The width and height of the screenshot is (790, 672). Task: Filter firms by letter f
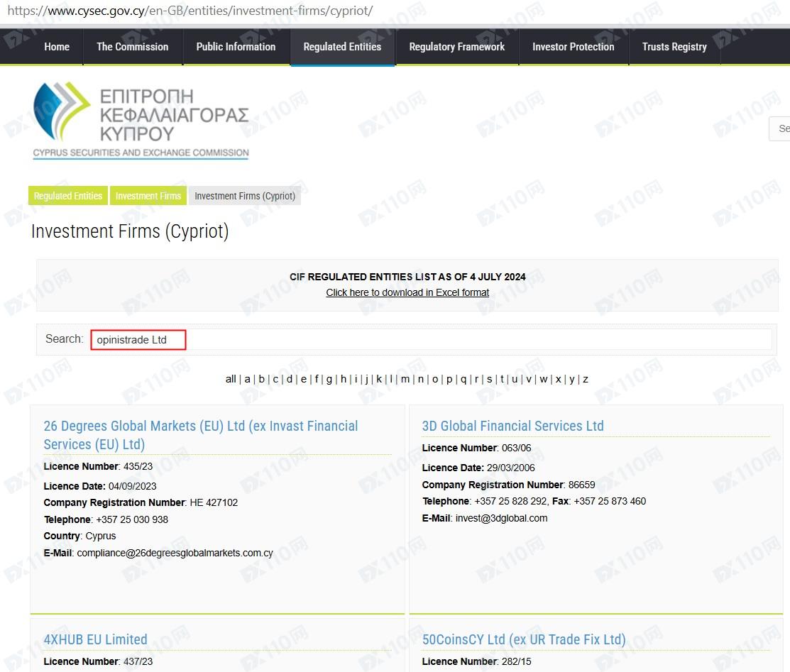coord(317,379)
